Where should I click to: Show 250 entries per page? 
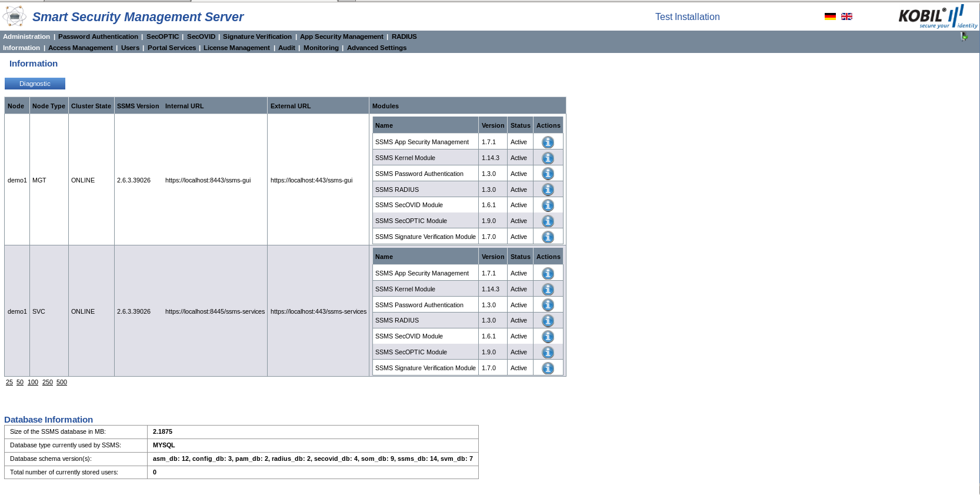tap(48, 382)
